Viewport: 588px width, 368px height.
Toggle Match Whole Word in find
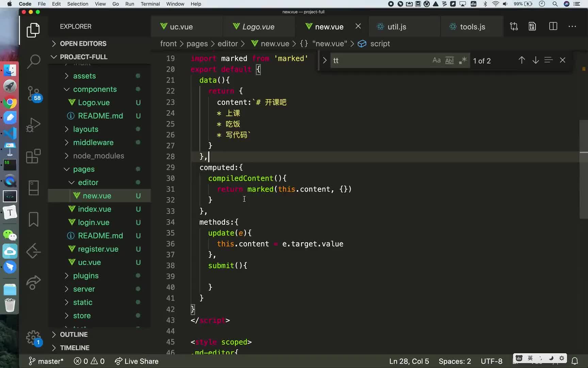(x=450, y=60)
